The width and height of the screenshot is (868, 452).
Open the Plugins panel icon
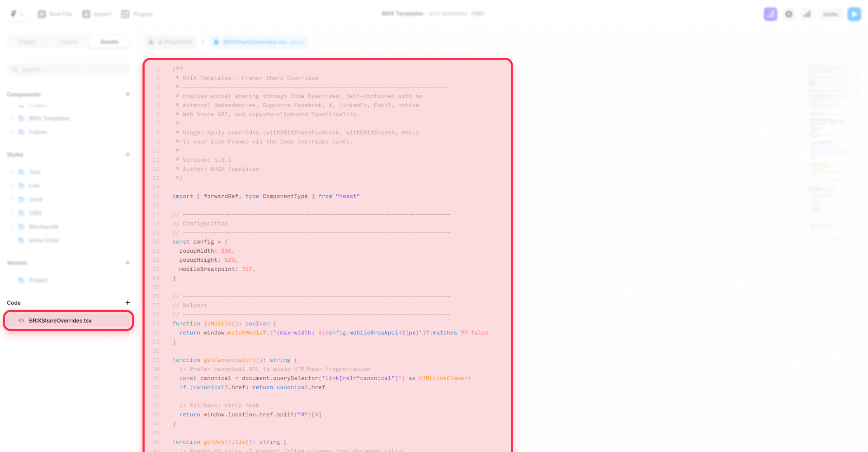125,14
